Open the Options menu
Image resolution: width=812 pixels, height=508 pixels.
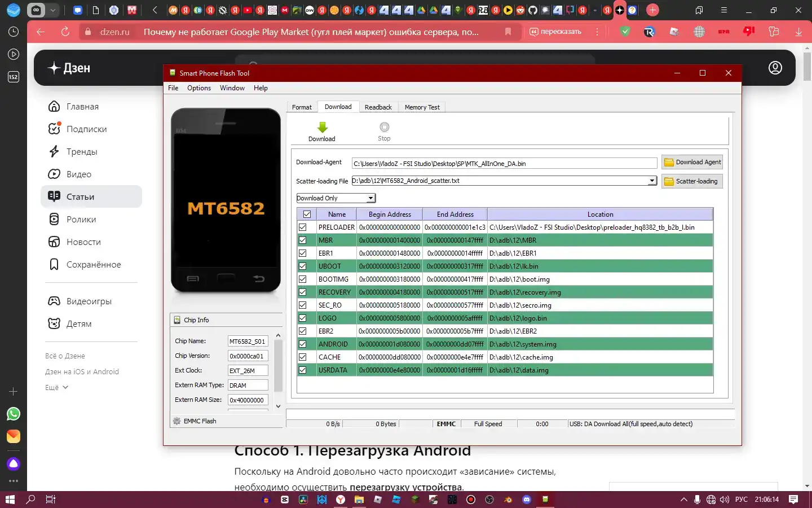[199, 88]
